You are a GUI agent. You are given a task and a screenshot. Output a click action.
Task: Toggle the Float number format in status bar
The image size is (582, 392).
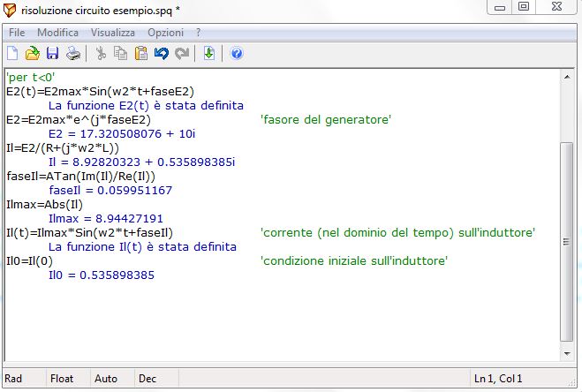(62, 379)
